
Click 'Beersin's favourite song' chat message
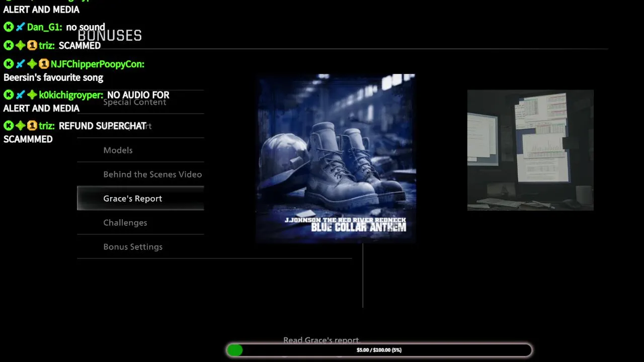(x=53, y=77)
